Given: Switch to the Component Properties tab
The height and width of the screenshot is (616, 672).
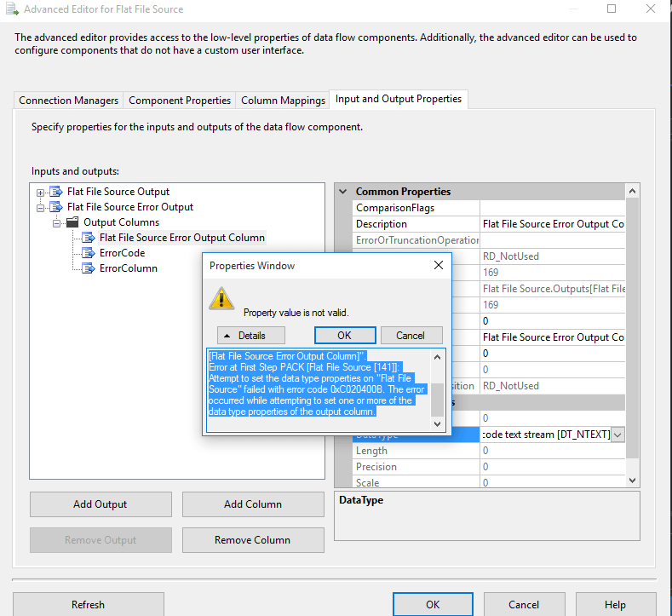Looking at the screenshot, I should 180,100.
